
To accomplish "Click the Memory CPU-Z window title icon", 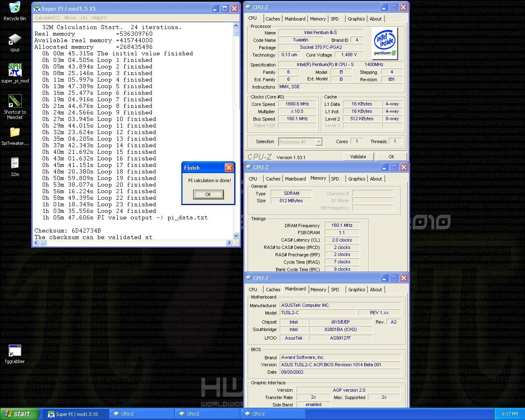I will [x=249, y=167].
